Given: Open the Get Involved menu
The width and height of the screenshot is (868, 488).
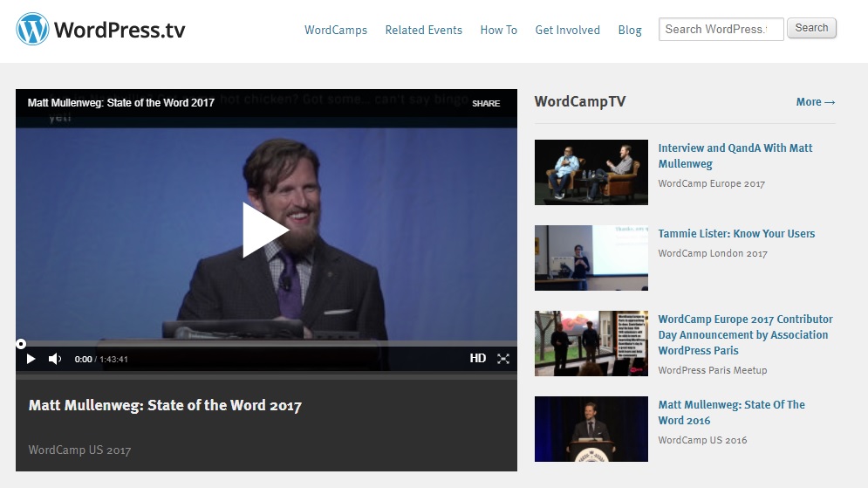Looking at the screenshot, I should [x=567, y=30].
